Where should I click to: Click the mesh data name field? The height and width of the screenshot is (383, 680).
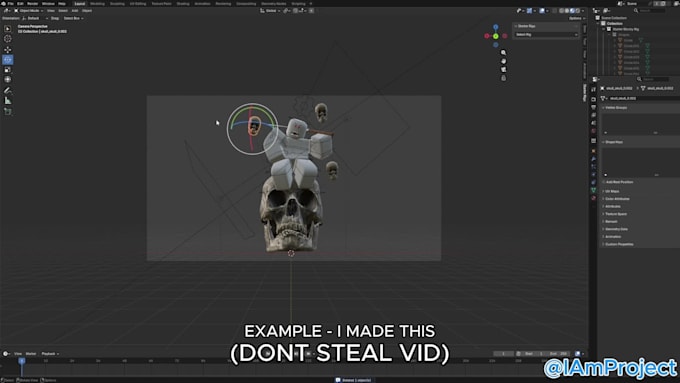coord(644,98)
